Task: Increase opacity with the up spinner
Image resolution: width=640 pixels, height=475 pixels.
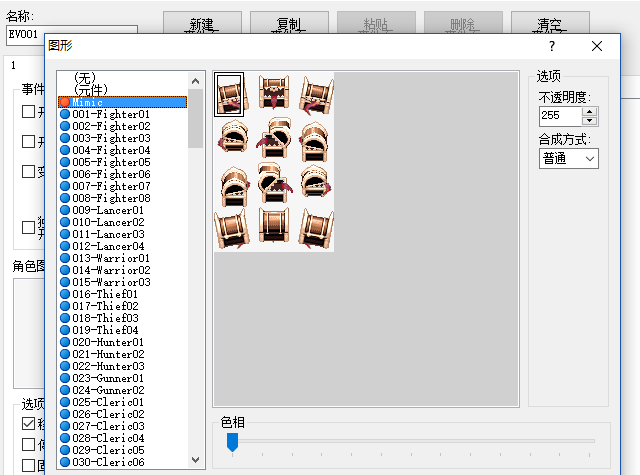Action: point(589,111)
